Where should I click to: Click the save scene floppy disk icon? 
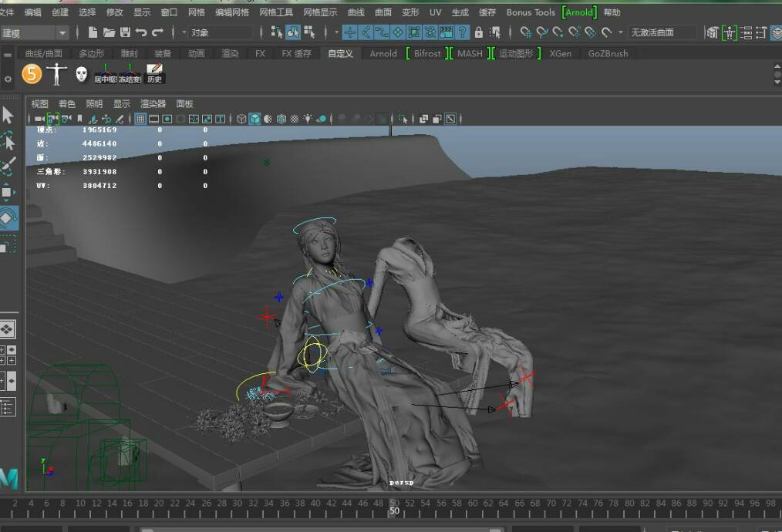pos(125,32)
